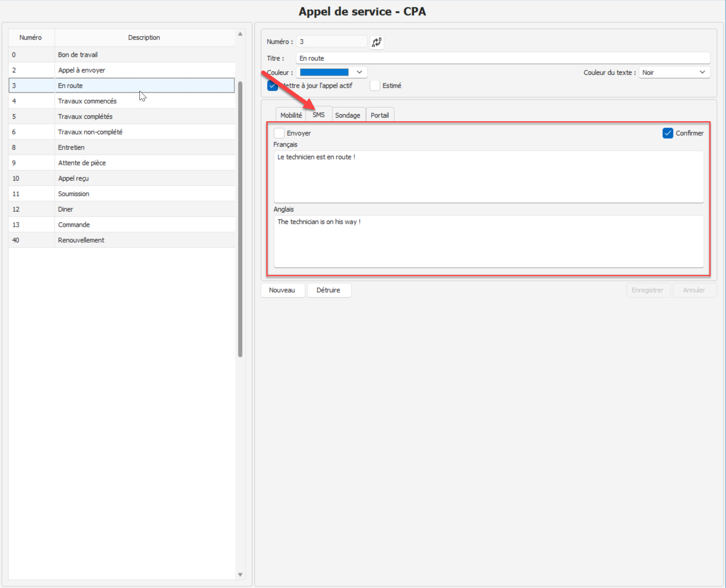Toggle the Envoyer checkbox
Image resolution: width=726 pixels, height=588 pixels.
(279, 133)
